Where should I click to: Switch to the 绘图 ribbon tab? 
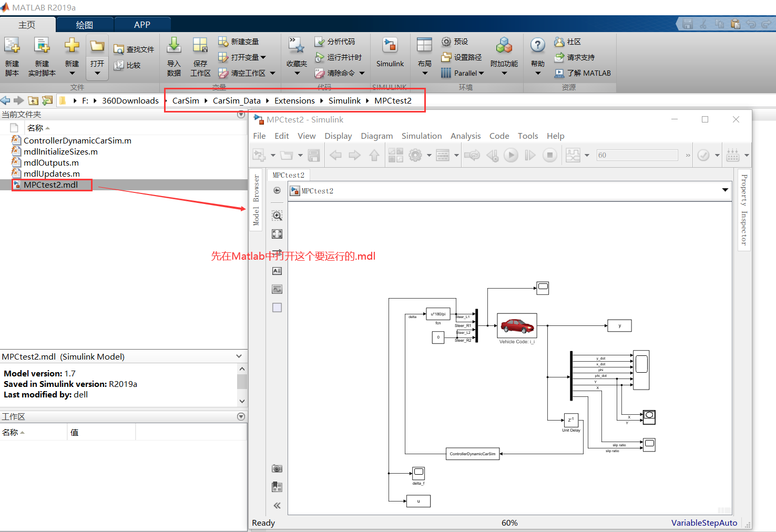[84, 24]
